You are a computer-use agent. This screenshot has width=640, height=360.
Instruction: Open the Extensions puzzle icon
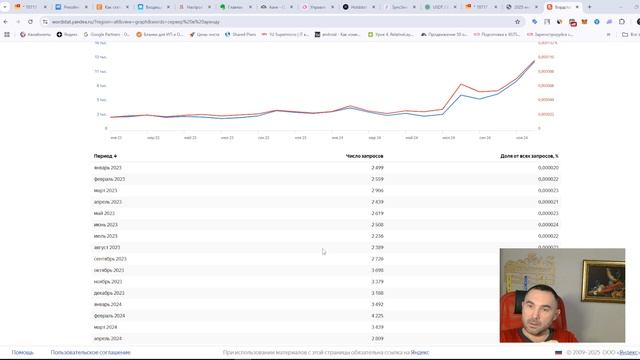click(x=622, y=22)
